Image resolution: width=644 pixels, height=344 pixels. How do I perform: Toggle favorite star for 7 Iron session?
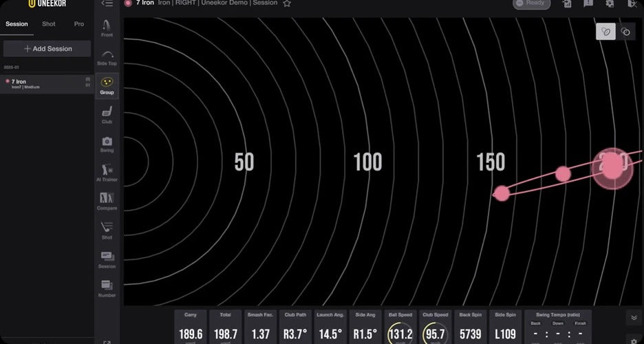[287, 3]
